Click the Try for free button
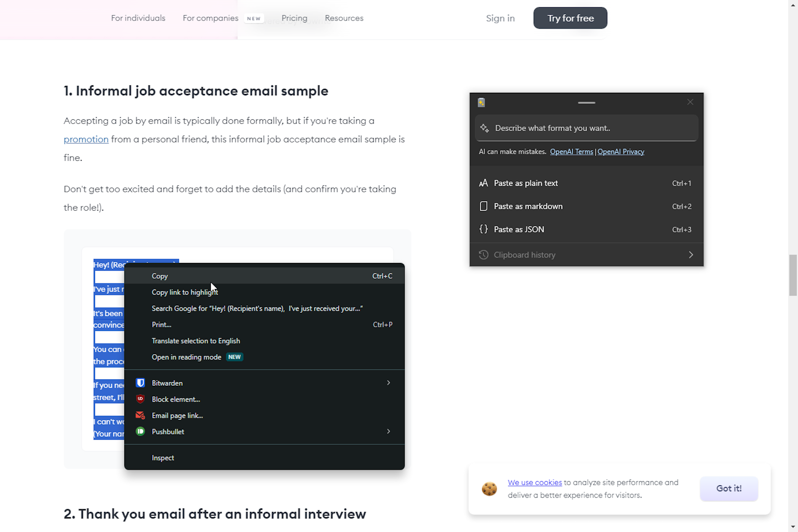The height and width of the screenshot is (532, 798). 570,18
